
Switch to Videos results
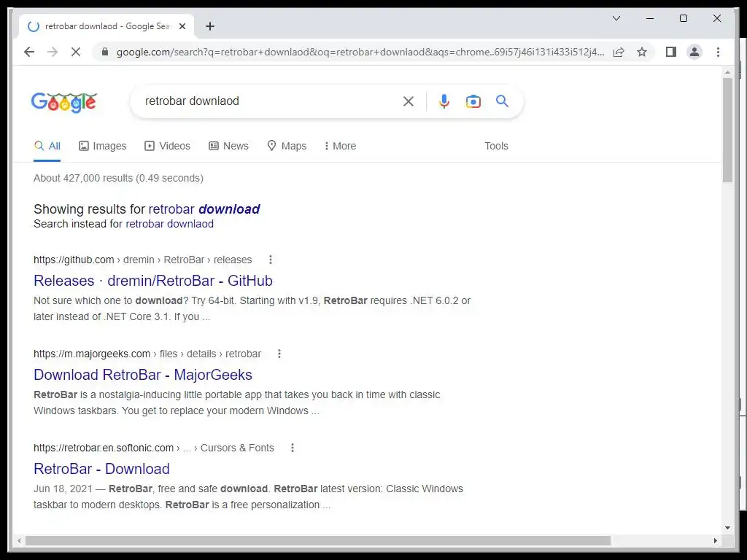[167, 146]
